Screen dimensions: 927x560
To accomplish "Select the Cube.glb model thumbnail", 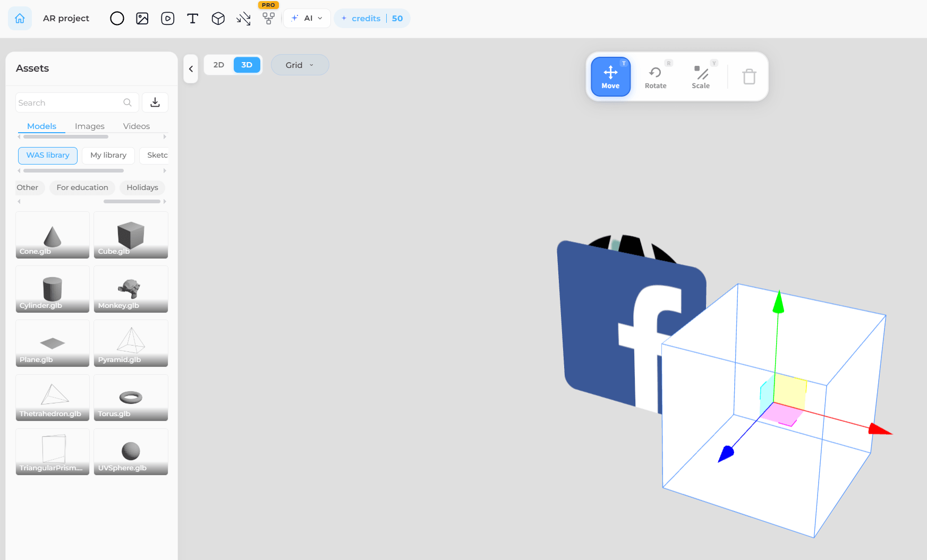I will [x=131, y=235].
